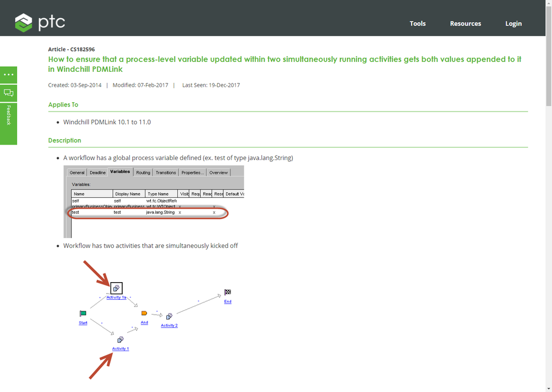Click the scrollbar down arrow
This screenshot has width=552, height=392.
(x=549, y=389)
